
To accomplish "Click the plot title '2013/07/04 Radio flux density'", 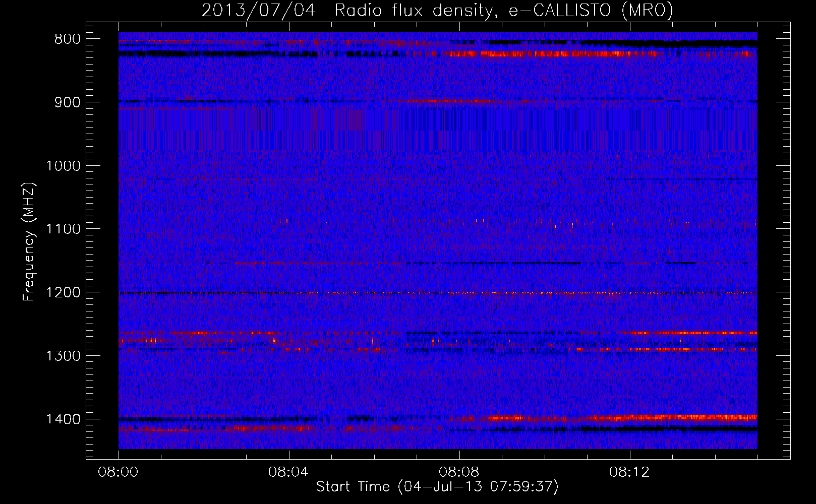I will [x=437, y=10].
